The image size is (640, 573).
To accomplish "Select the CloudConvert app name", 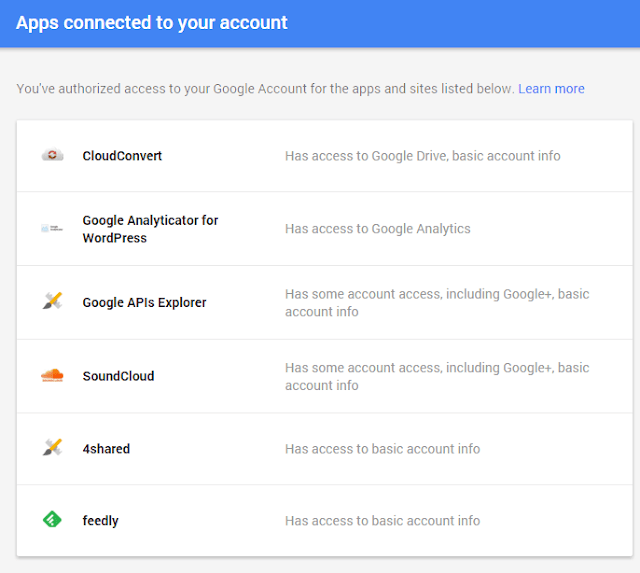I will [122, 156].
